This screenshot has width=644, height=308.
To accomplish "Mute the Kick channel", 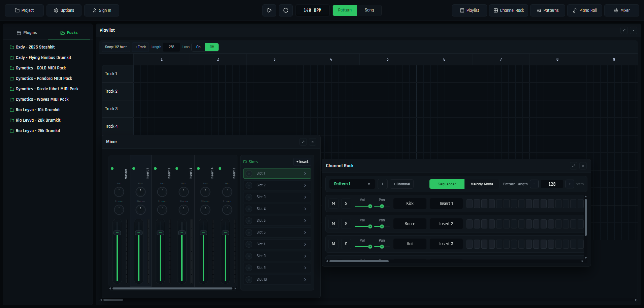I will [333, 204].
